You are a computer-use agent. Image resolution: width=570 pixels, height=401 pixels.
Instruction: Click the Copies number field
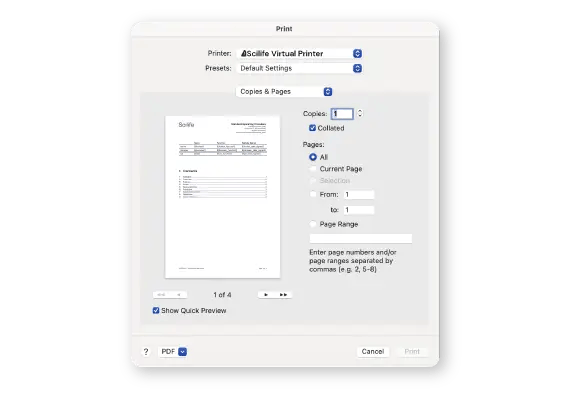click(x=342, y=114)
